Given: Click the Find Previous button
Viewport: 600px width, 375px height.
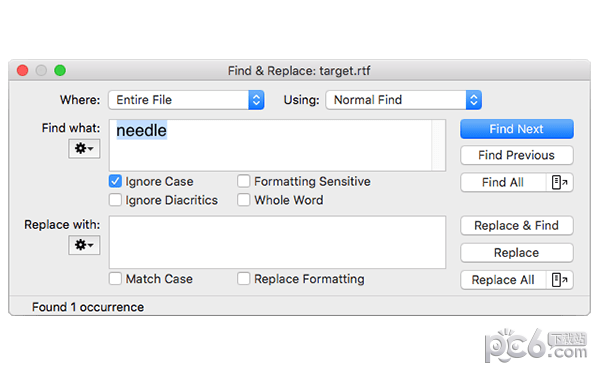Looking at the screenshot, I should (517, 155).
